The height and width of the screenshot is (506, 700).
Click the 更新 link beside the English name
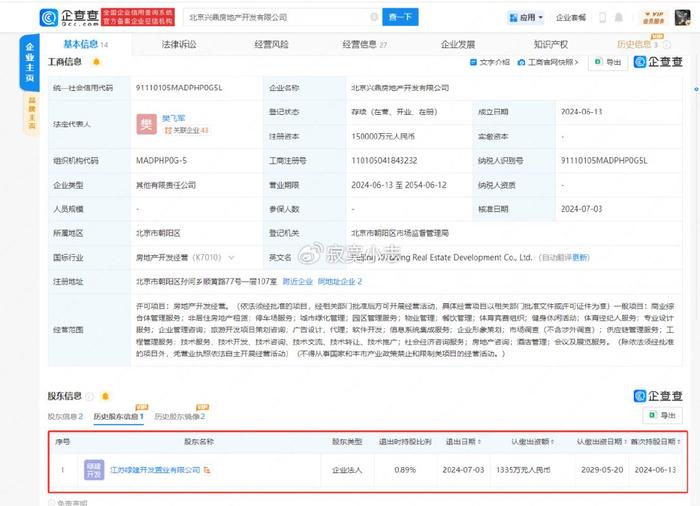581,257
